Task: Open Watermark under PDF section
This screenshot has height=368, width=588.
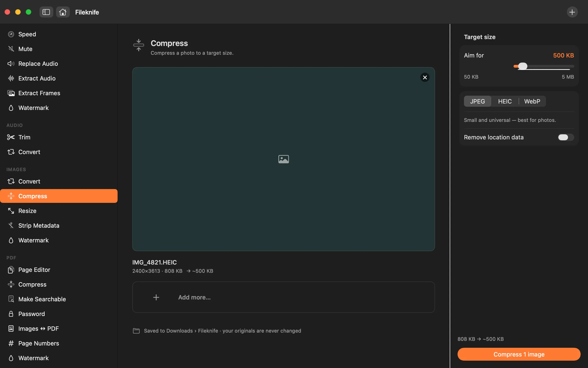Action: pyautogui.click(x=59, y=358)
